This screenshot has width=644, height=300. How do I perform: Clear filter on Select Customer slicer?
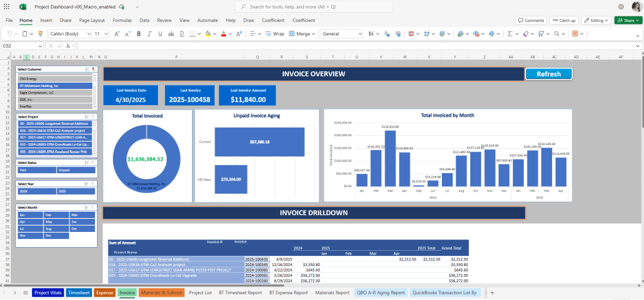click(93, 69)
